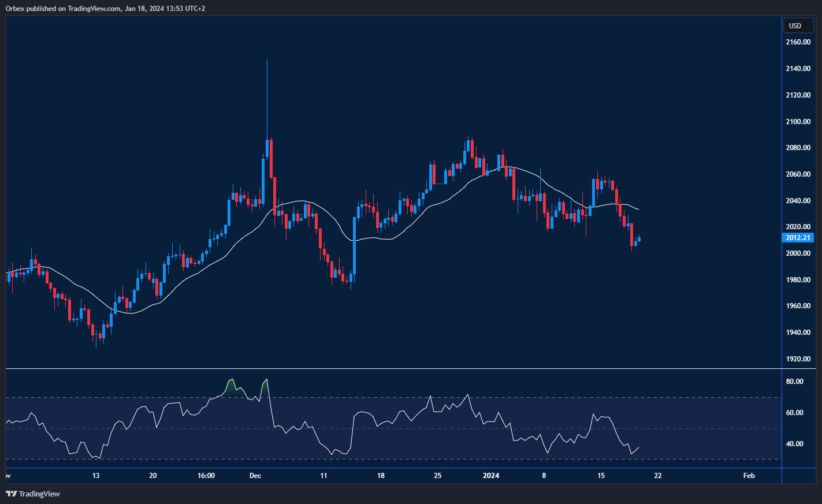This screenshot has width=822, height=504.
Task: Select the Feb label on the time axis
Action: click(749, 476)
